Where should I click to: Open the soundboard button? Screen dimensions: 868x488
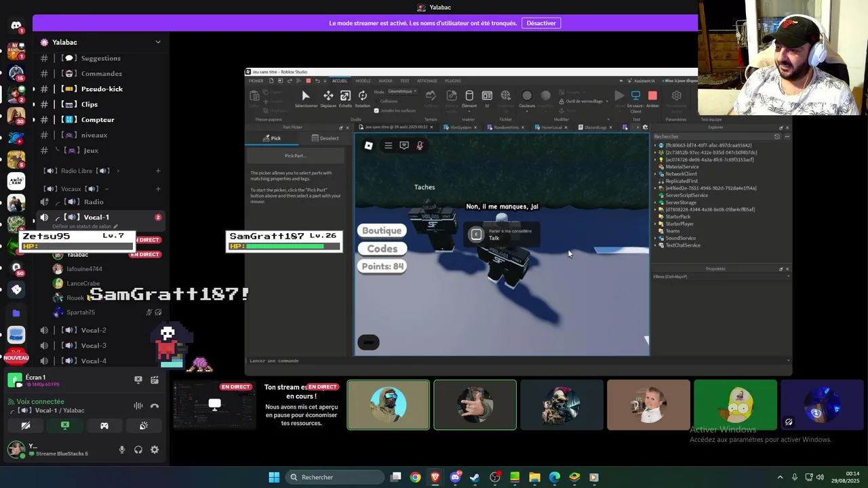tap(144, 426)
